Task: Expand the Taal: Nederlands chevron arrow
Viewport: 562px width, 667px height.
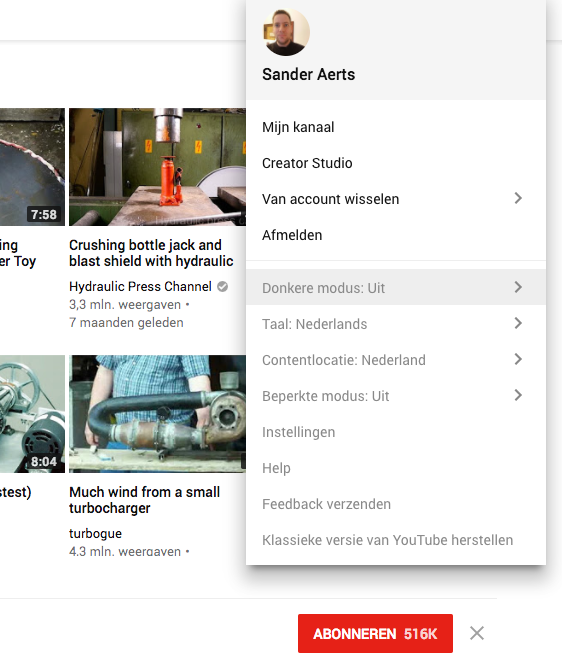Action: pos(518,323)
